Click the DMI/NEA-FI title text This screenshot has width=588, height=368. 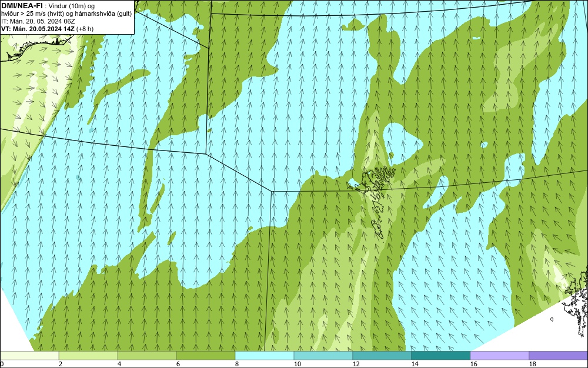pos(22,5)
